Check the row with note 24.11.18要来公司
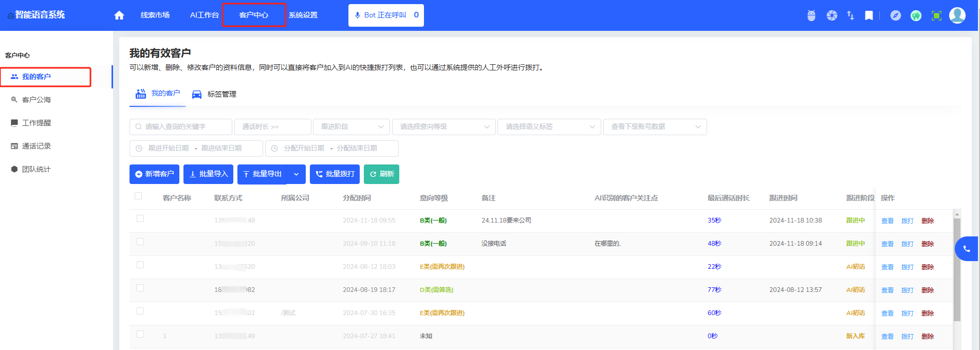The height and width of the screenshot is (350, 980). point(140,218)
